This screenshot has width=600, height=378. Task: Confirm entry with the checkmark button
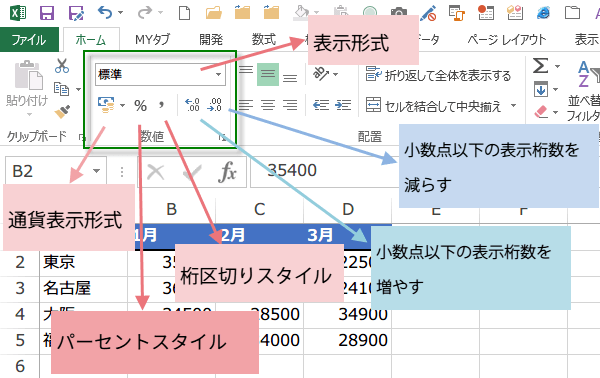pyautogui.click(x=192, y=172)
